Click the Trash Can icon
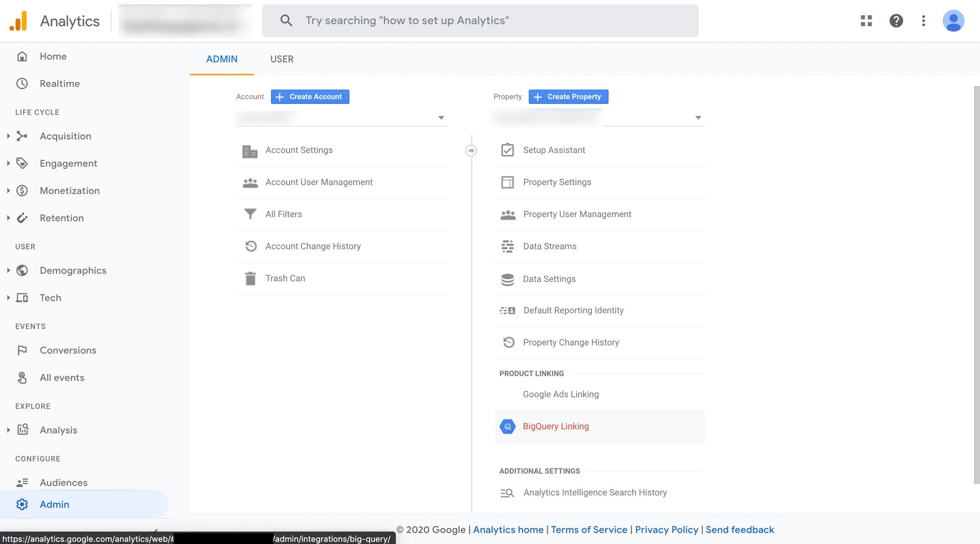The image size is (980, 544). tap(250, 278)
